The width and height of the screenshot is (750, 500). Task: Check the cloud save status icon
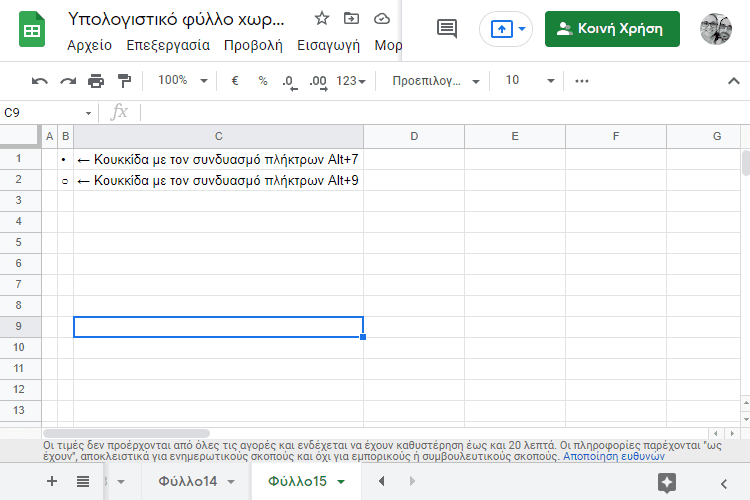coord(382,19)
